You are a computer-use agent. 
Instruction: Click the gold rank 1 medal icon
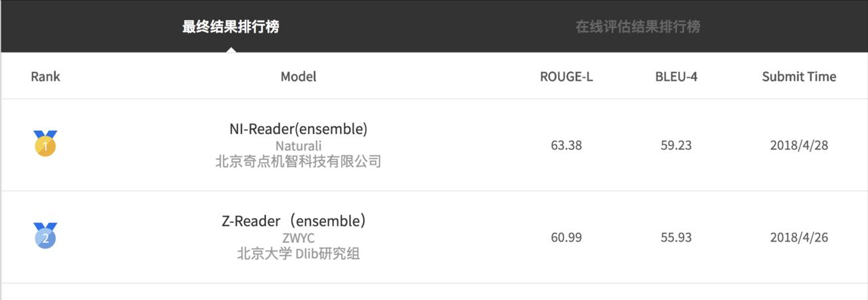coord(45,143)
